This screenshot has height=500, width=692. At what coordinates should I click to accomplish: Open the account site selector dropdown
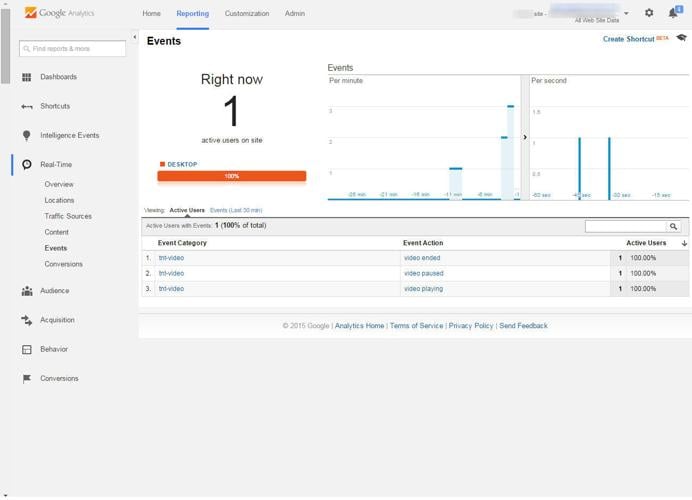[626, 14]
